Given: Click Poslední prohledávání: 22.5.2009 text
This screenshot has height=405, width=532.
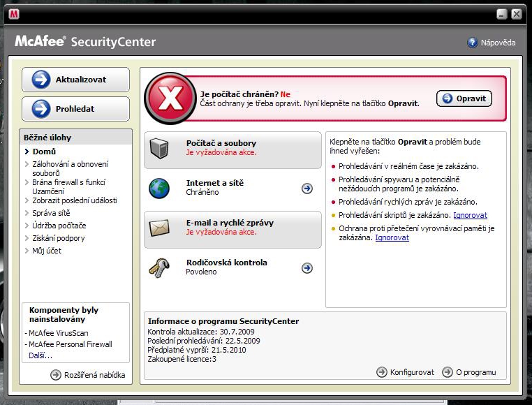Looking at the screenshot, I should 204,341.
